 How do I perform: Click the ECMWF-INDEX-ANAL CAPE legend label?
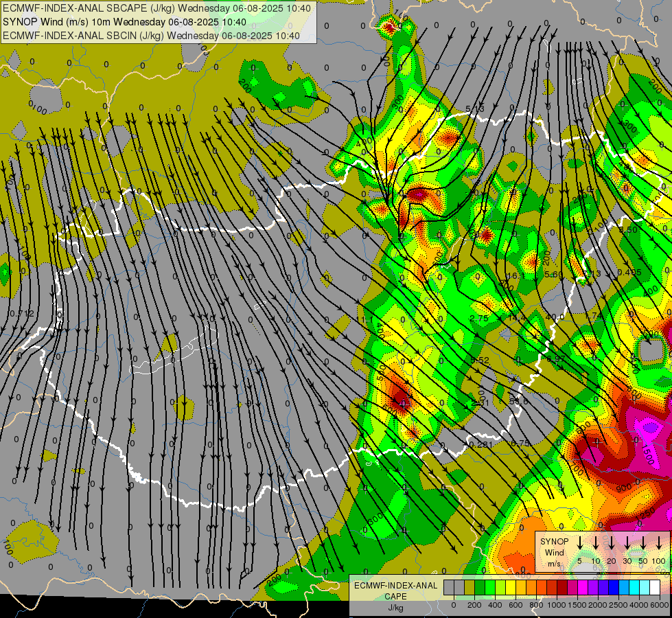(x=395, y=591)
